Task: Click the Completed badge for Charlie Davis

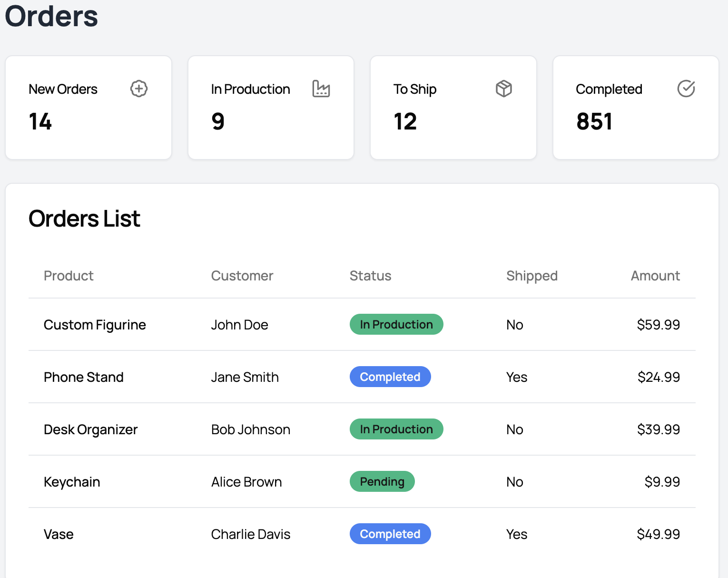Action: [x=390, y=534]
